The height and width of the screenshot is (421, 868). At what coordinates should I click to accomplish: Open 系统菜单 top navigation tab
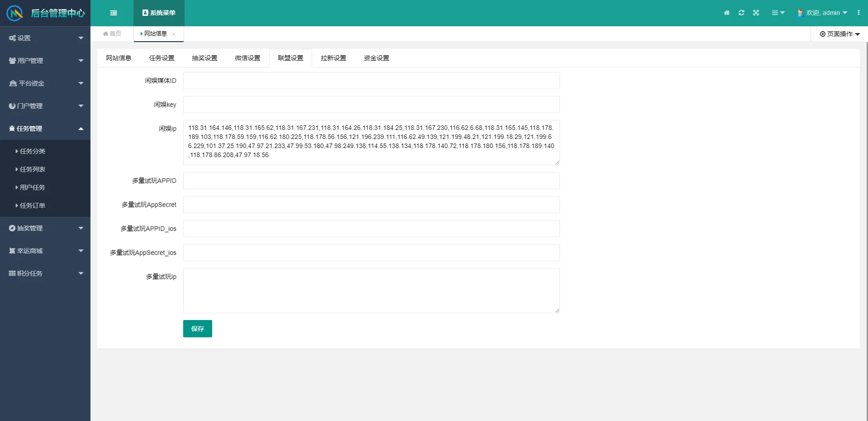pyautogui.click(x=159, y=13)
